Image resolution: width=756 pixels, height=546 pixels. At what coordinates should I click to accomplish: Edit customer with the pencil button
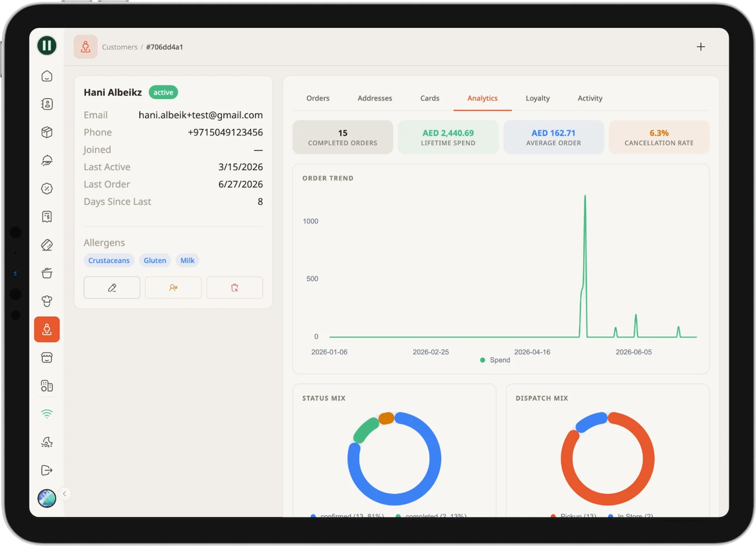coord(112,287)
